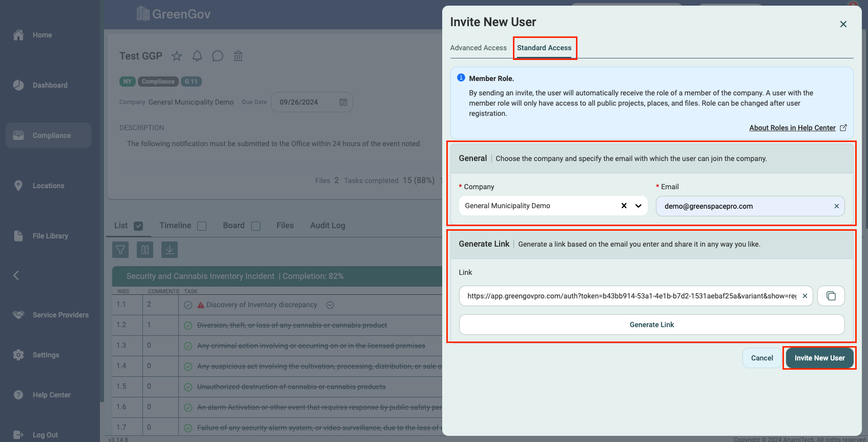Viewport: 868px width, 442px height.
Task: Click the notification bell for Test GGP
Action: [197, 56]
